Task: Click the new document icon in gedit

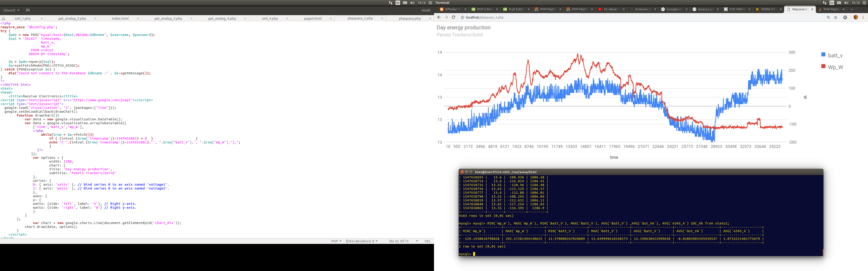Action: pyautogui.click(x=28, y=10)
